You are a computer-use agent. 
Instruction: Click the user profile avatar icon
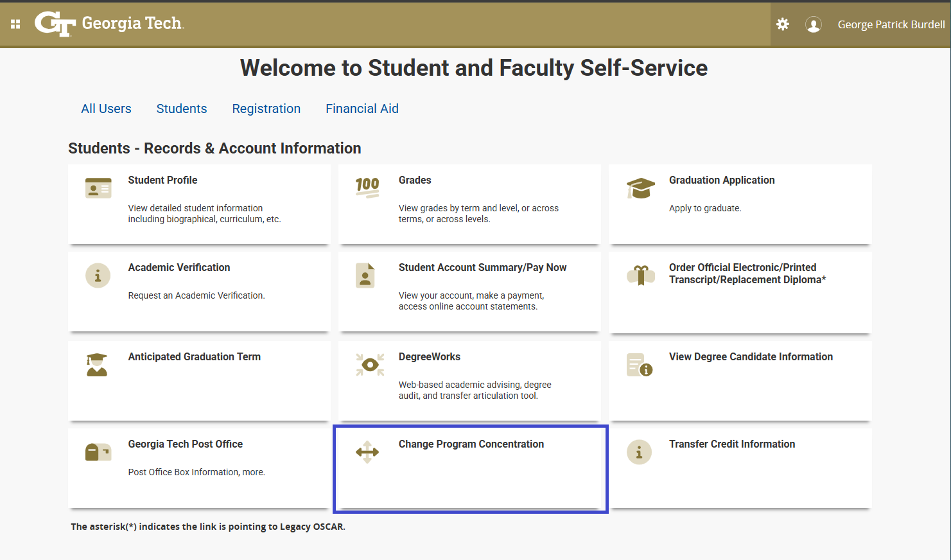tap(814, 24)
